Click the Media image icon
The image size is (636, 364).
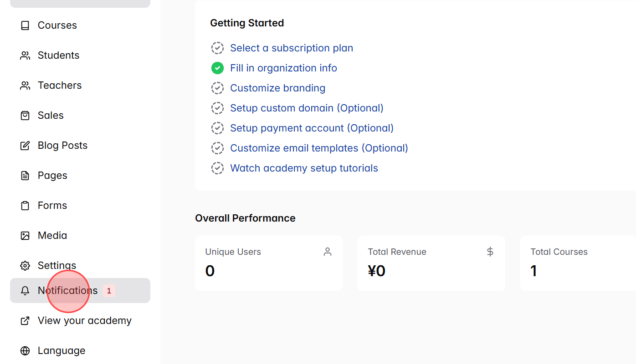(x=25, y=235)
